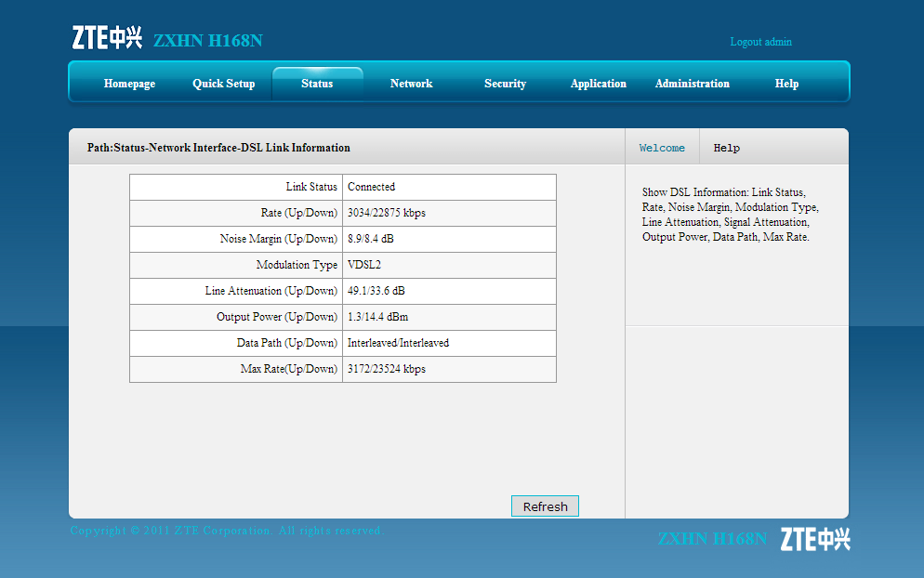Open the Homepage menu

coord(129,84)
